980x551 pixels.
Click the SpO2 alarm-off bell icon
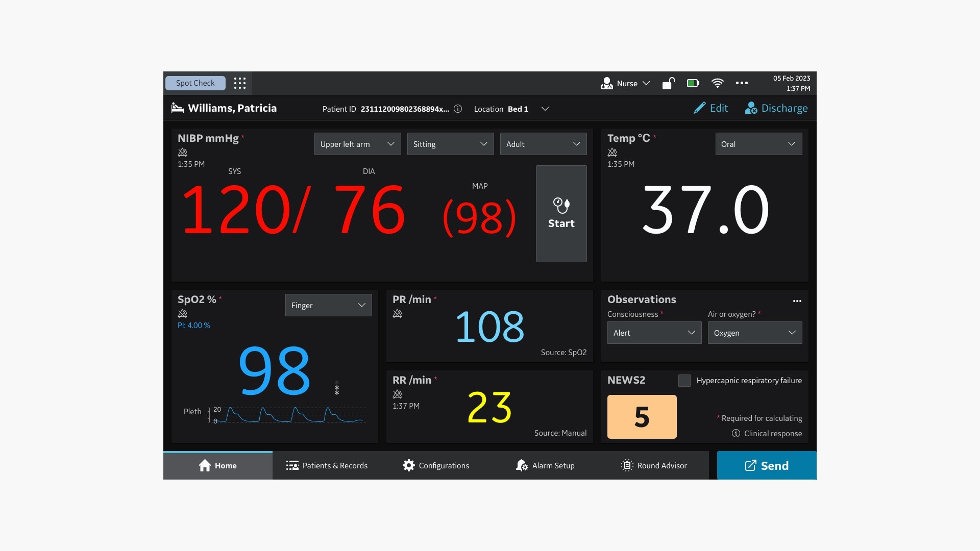click(x=182, y=314)
